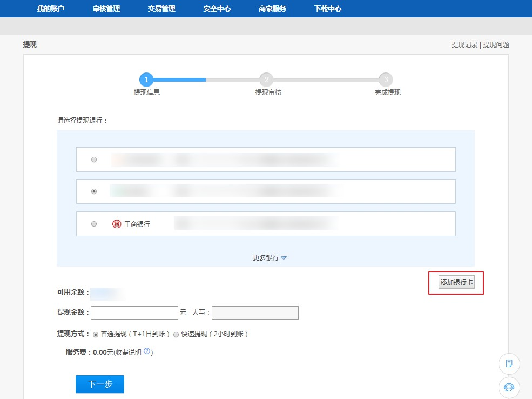
Task: Click step 3 complete withdrawal circle
Action: pyautogui.click(x=385, y=79)
